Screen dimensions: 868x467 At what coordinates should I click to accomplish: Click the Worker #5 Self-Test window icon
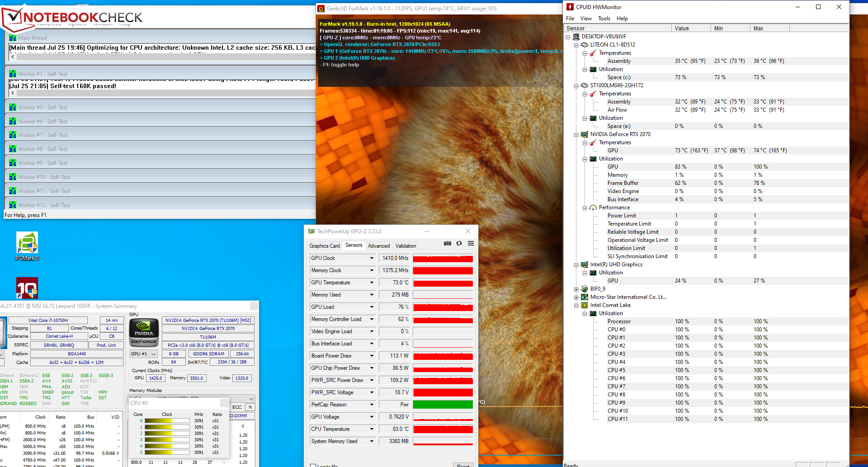pos(13,108)
